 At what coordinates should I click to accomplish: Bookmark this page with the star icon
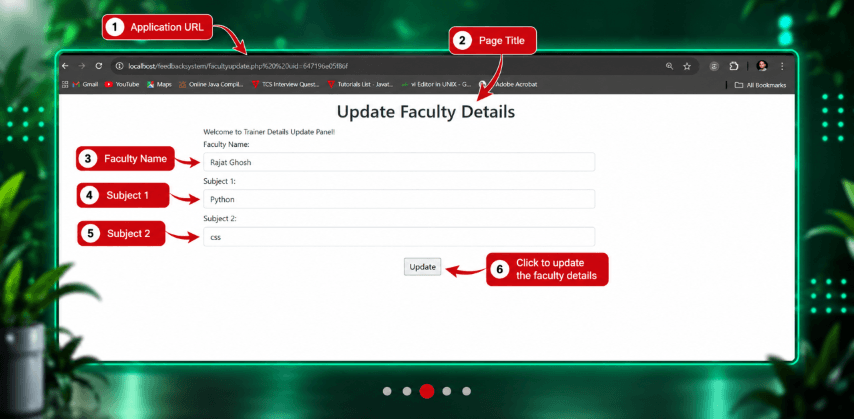(x=687, y=66)
